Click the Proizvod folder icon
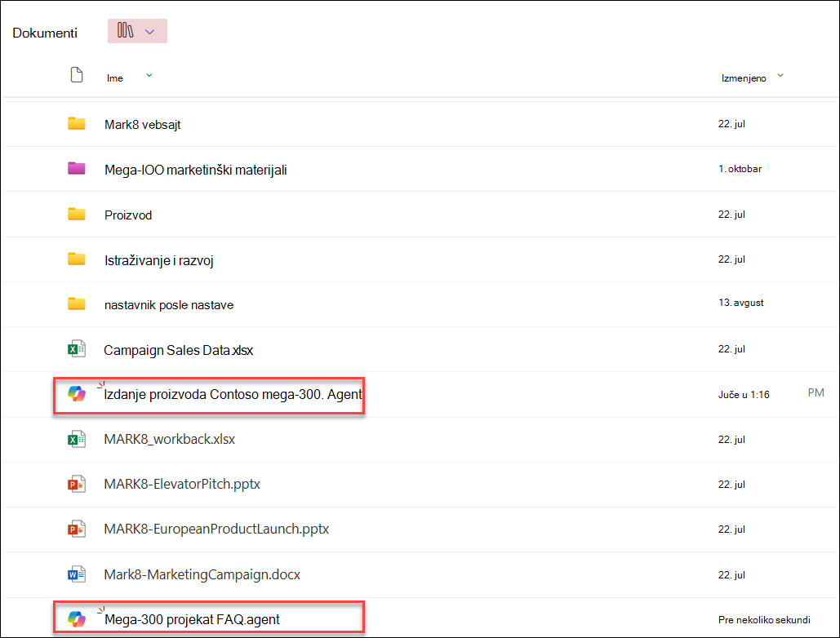840x638 pixels. tap(77, 214)
